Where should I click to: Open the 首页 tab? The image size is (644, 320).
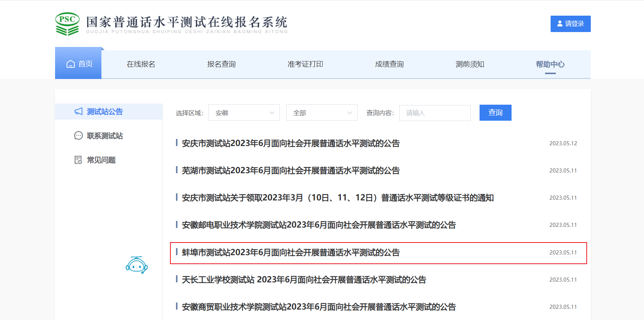tap(78, 63)
